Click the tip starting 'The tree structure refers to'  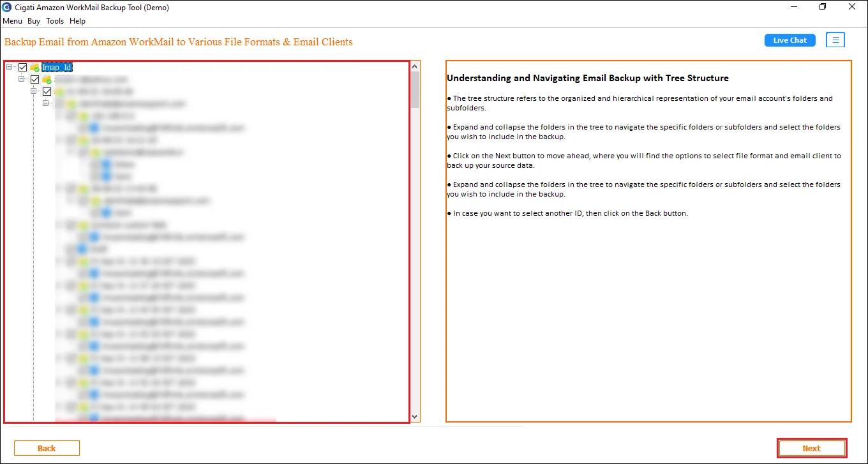640,103
